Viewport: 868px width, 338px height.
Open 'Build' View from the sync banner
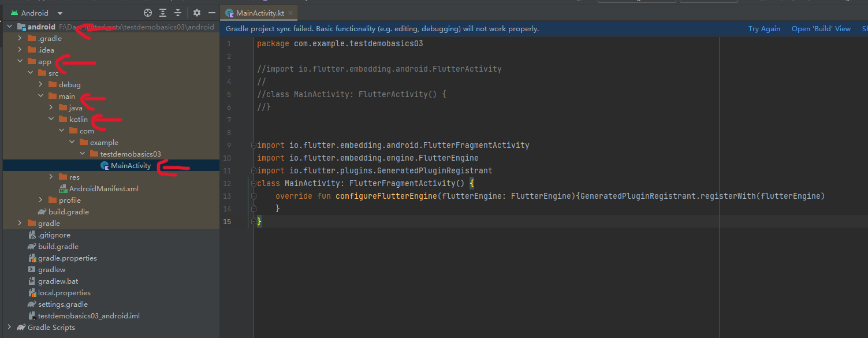pos(821,28)
